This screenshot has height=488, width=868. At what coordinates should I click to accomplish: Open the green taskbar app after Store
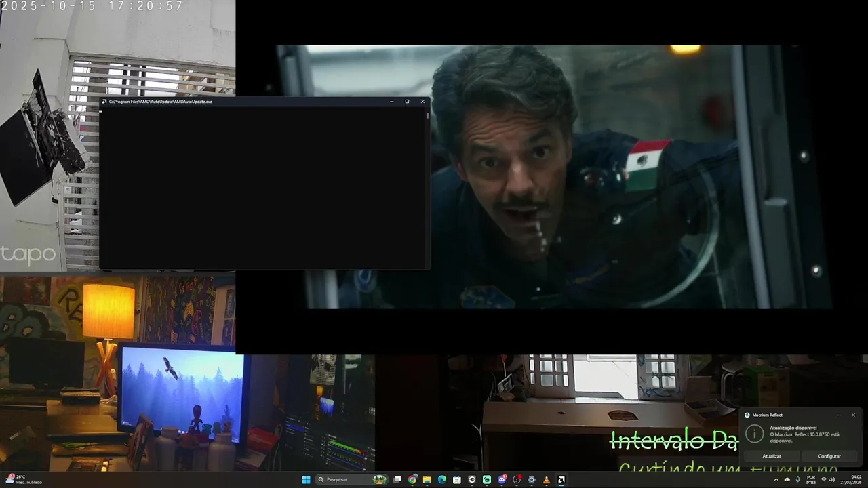[x=487, y=480]
